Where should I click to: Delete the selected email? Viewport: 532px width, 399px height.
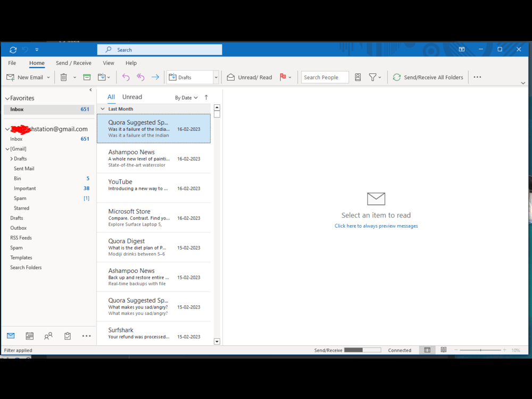64,77
